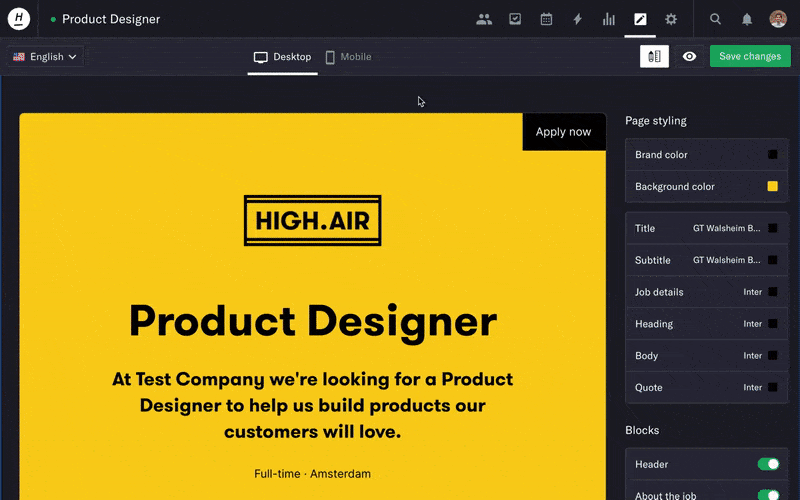The width and height of the screenshot is (800, 500).
Task: Click the Job details color swatch
Action: click(772, 292)
